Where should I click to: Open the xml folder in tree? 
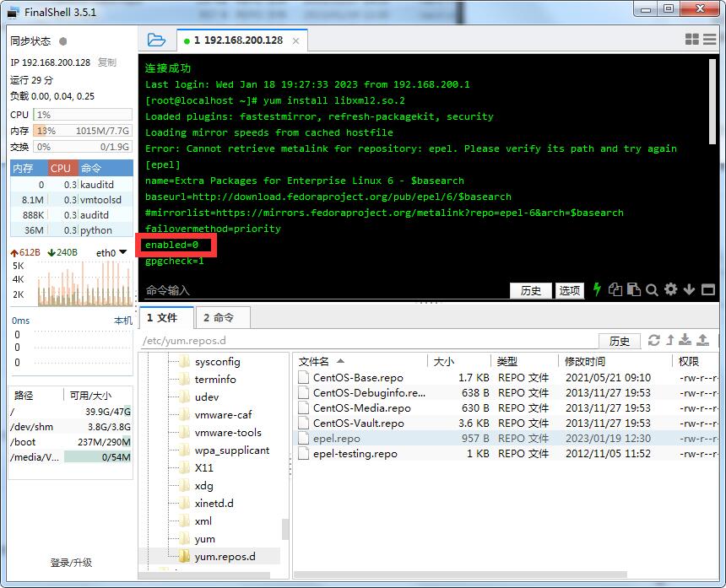pos(203,521)
